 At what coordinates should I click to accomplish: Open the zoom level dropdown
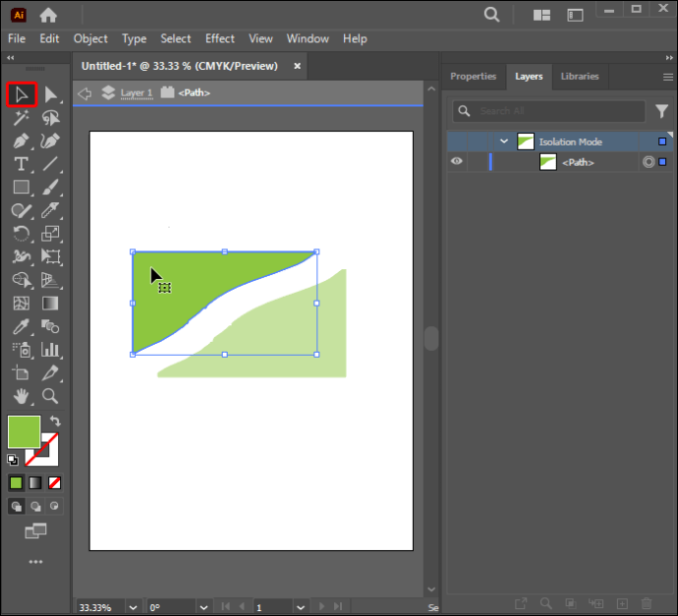(x=134, y=607)
